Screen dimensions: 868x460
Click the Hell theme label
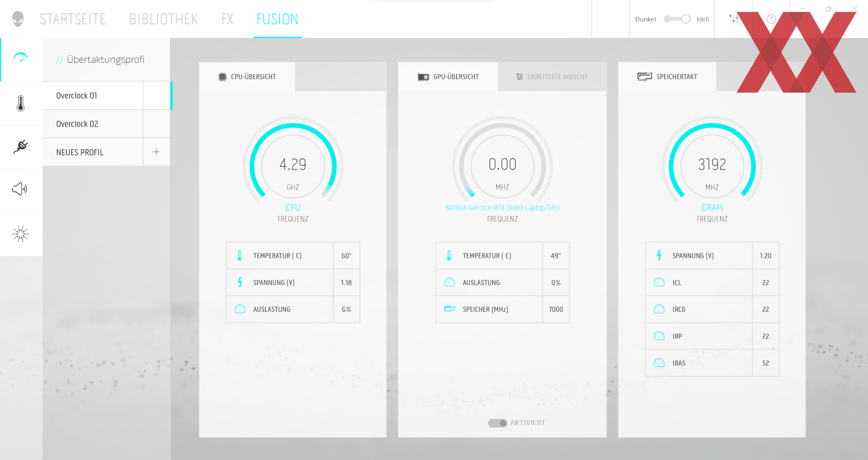point(703,19)
